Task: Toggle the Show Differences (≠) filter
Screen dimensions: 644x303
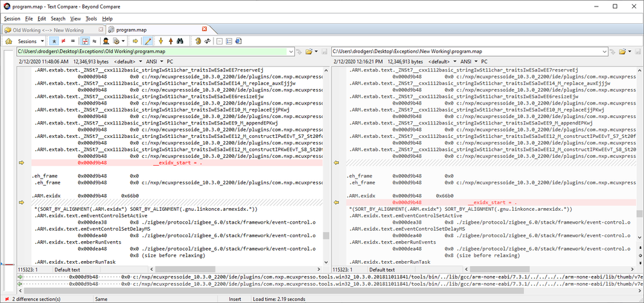Action: coord(63,41)
